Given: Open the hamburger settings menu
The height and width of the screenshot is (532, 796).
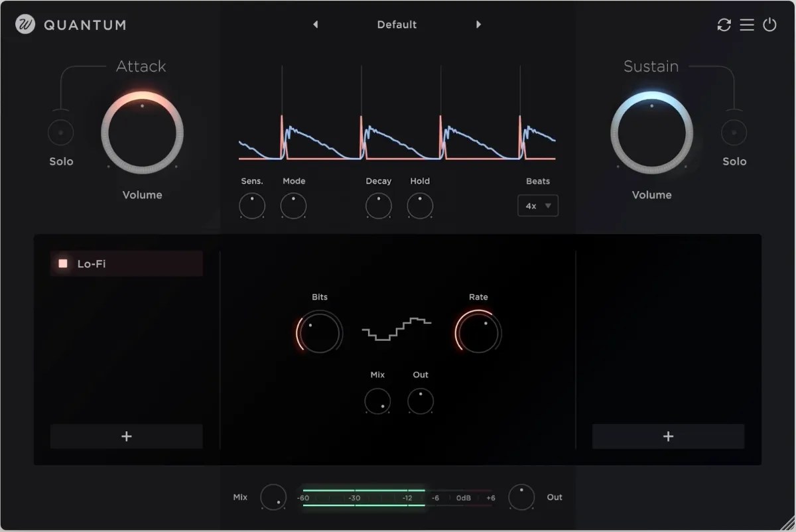Looking at the screenshot, I should click(x=747, y=25).
